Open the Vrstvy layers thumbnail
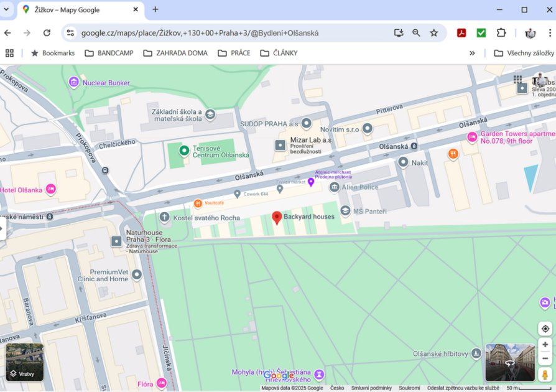Image resolution: width=556 pixels, height=392 pixels. click(24, 362)
